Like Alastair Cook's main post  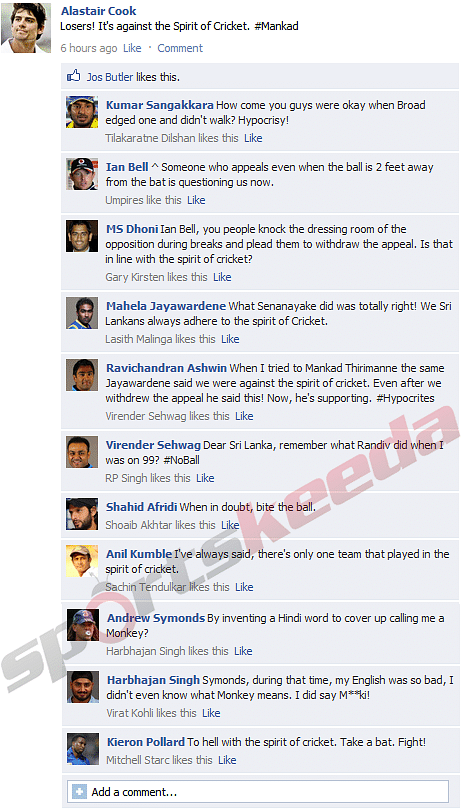click(132, 48)
